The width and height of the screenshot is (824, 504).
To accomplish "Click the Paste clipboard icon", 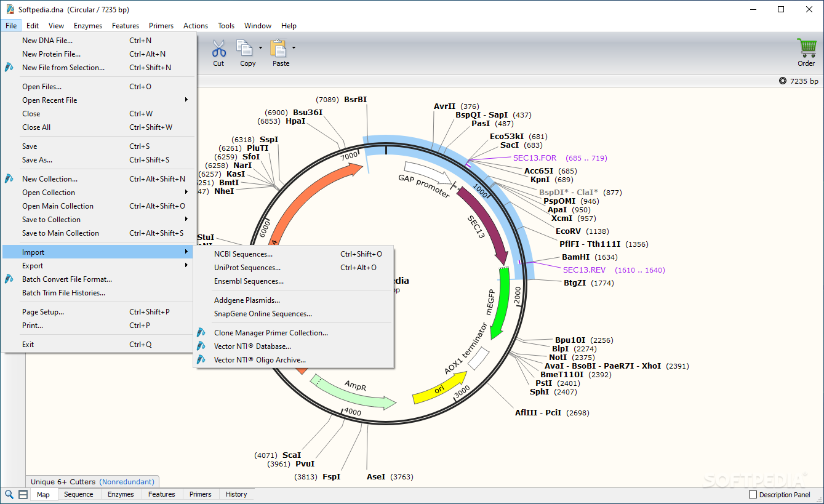I will click(278, 49).
